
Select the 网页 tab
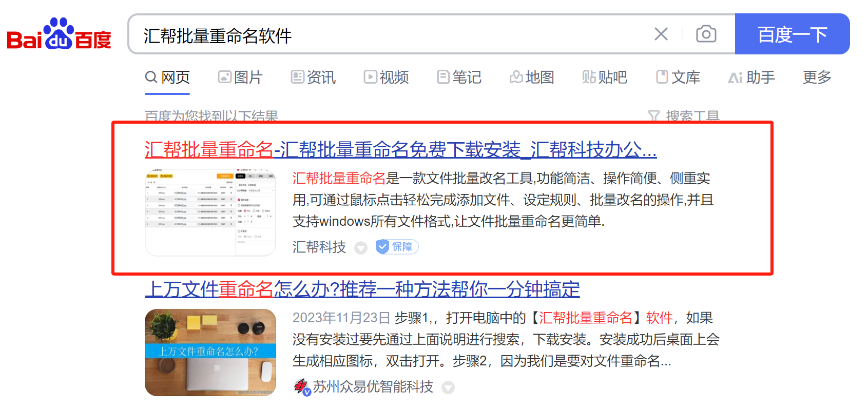(167, 77)
